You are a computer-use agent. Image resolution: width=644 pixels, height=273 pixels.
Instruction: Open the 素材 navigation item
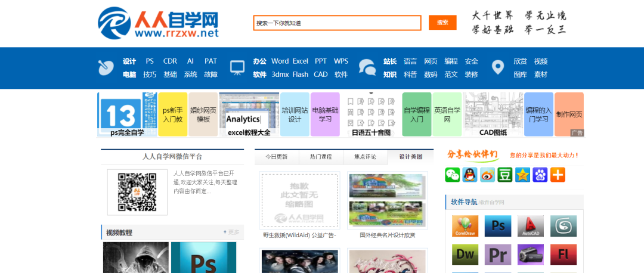pyautogui.click(x=541, y=75)
